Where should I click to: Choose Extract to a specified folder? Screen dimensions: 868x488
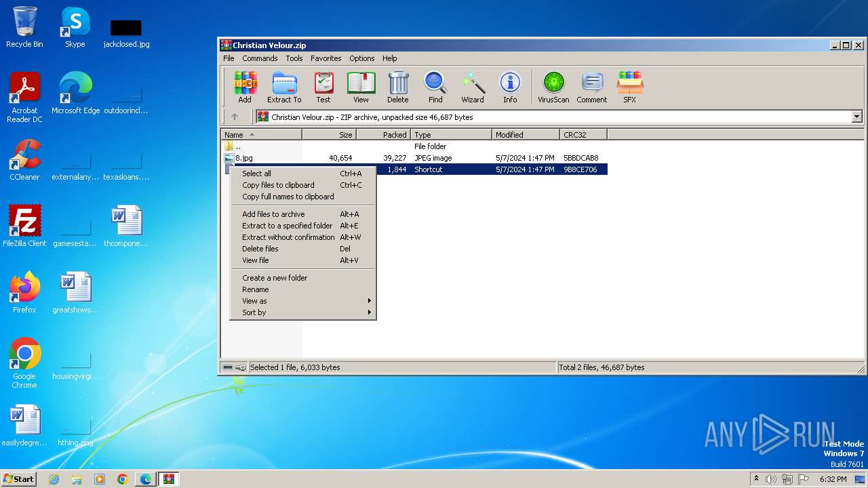coord(303,226)
